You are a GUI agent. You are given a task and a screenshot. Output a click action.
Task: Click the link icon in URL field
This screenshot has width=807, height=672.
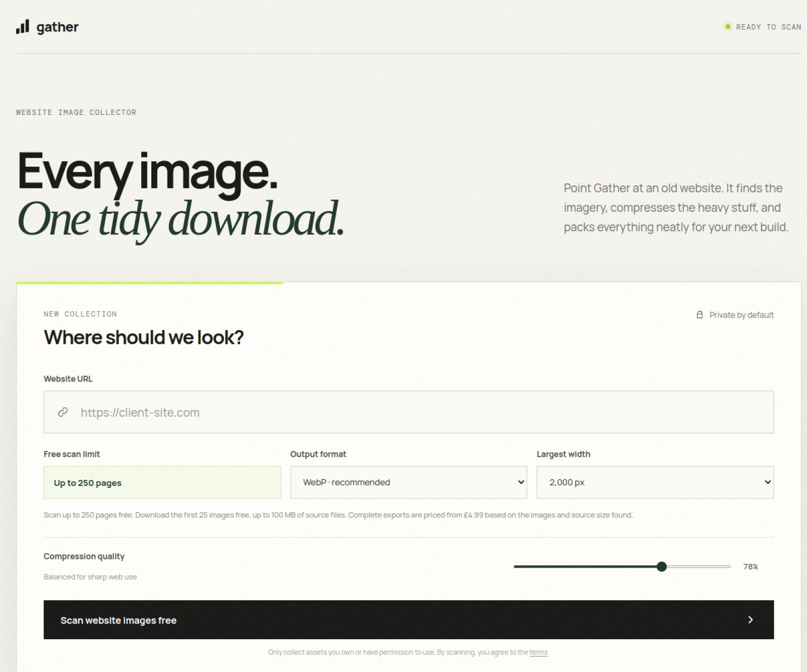coord(63,412)
